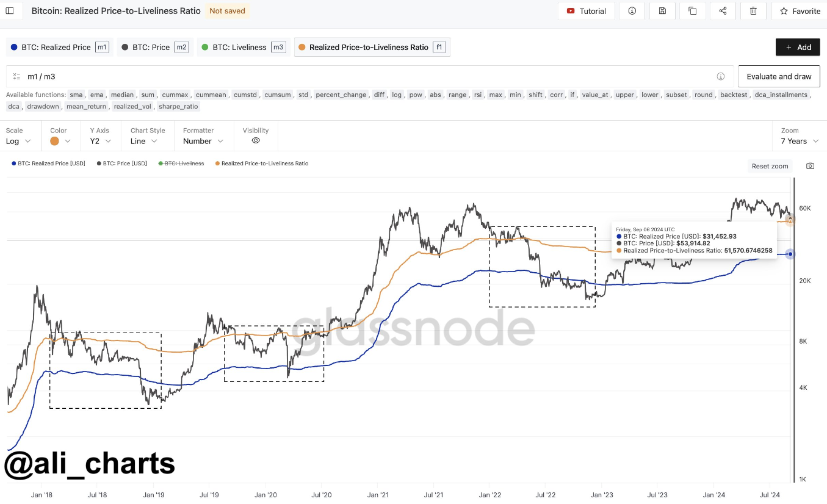
Task: Take a chart snapshot with camera icon
Action: pos(810,166)
